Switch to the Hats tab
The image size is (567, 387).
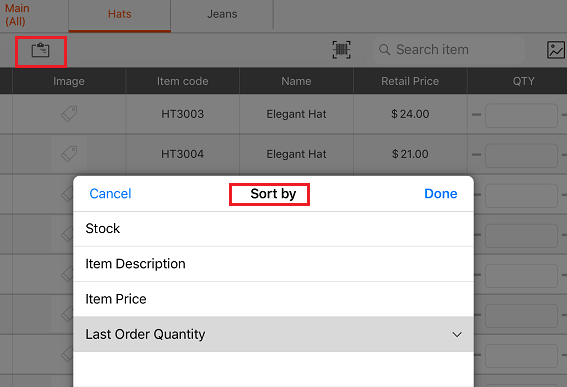coord(120,14)
